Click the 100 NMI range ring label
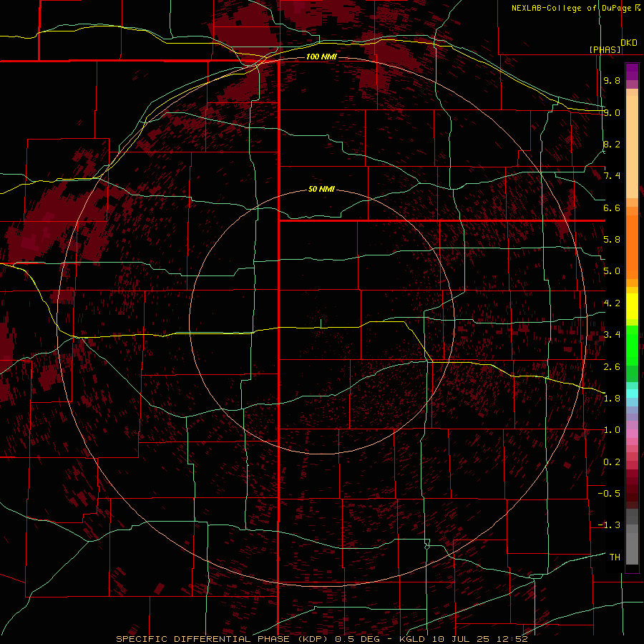Viewport: 644px width, 644px height. pos(321,57)
